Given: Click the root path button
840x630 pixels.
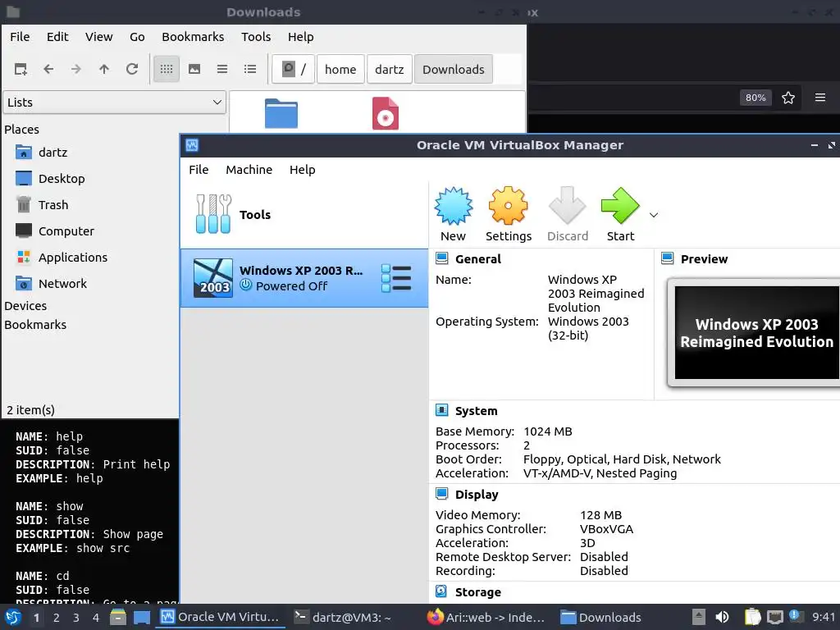Looking at the screenshot, I should point(293,69).
